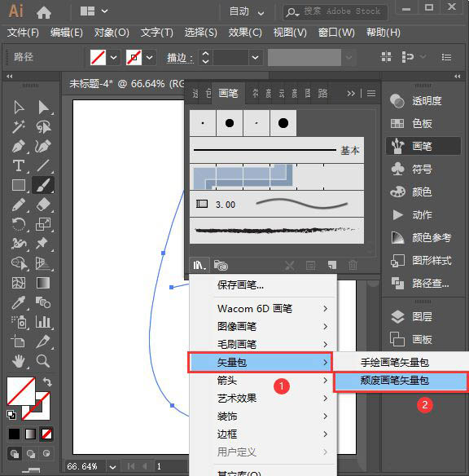Go to the Illustrator Home screen
This screenshot has height=476, width=469.
click(43, 12)
